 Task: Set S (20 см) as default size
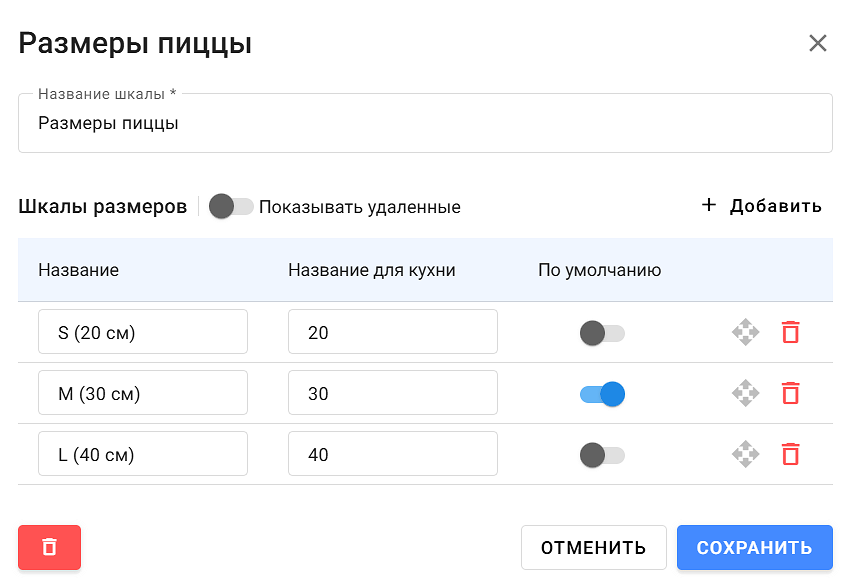[x=602, y=332]
